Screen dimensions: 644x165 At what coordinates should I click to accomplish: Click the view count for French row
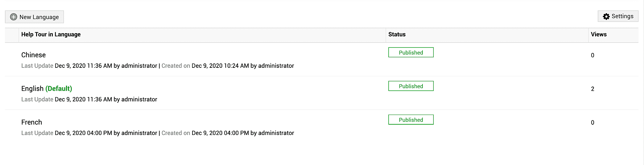click(592, 122)
